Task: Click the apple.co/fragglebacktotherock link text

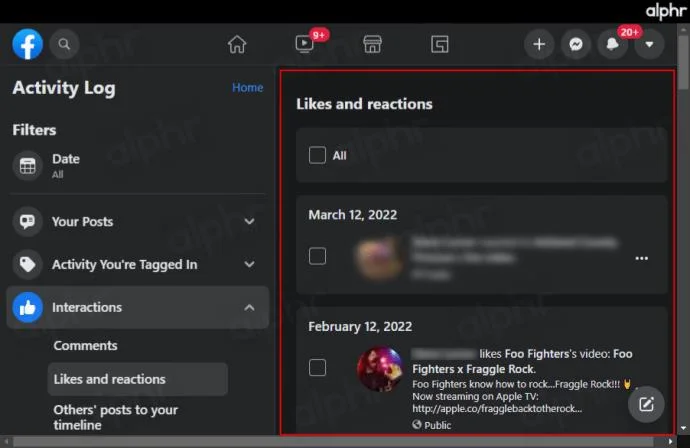Action: tap(497, 408)
